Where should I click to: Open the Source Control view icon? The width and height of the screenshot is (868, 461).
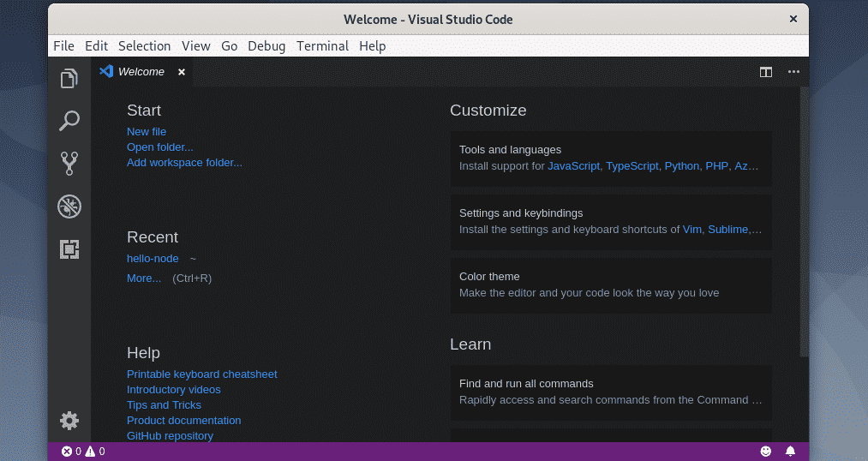(x=69, y=163)
